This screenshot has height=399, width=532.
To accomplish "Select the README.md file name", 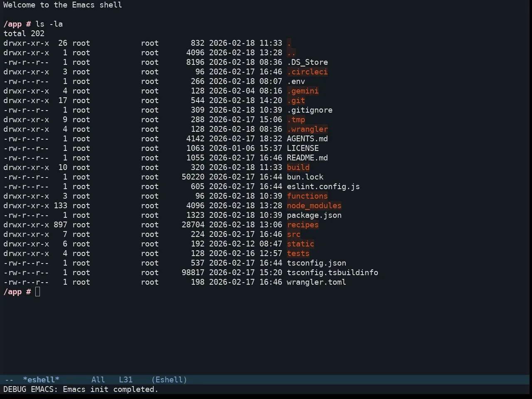I will tap(307, 158).
